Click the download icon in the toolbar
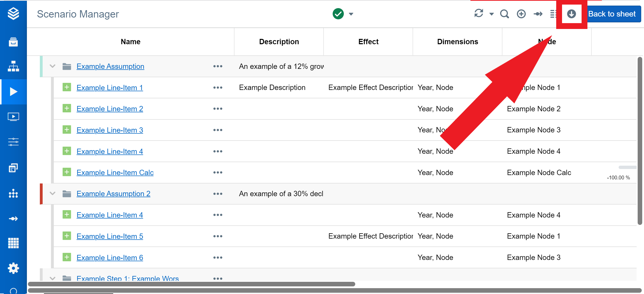 571,14
